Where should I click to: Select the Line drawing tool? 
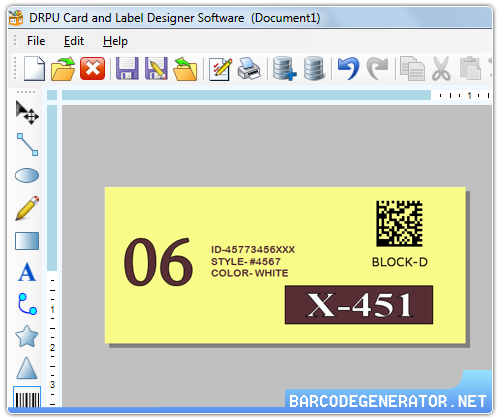pos(27,145)
